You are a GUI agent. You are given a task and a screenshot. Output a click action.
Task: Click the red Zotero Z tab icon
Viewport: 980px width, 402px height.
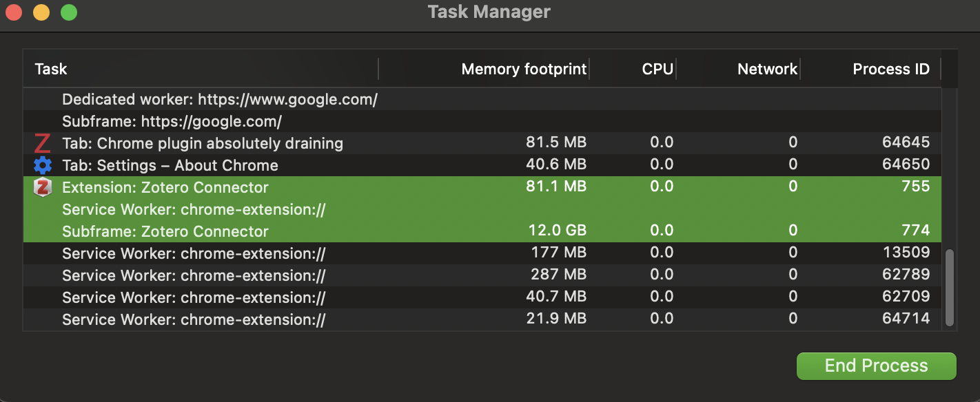click(43, 143)
